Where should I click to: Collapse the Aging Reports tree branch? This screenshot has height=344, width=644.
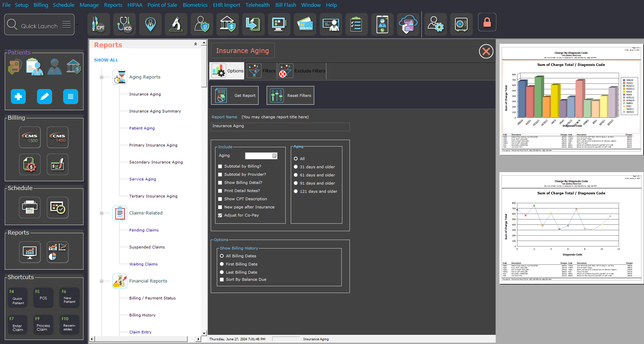pyautogui.click(x=101, y=77)
